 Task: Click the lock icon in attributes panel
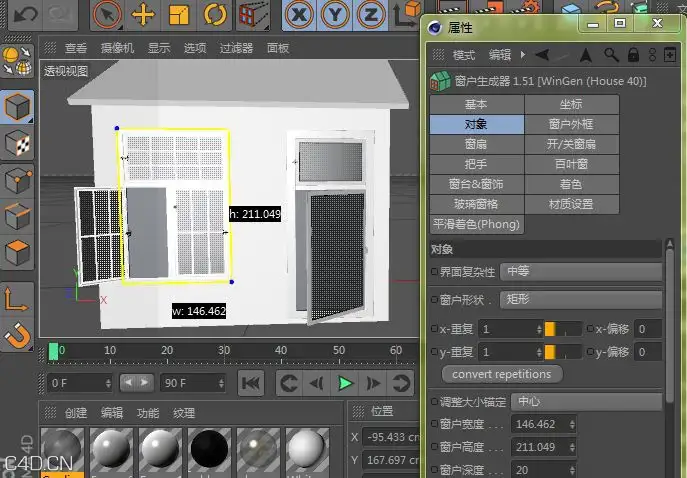tap(633, 55)
